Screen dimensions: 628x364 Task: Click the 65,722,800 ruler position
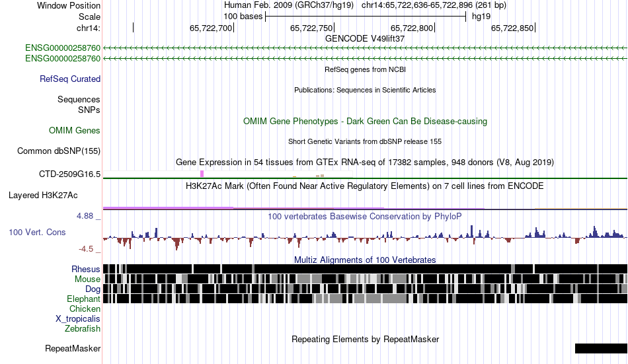pyautogui.click(x=412, y=28)
